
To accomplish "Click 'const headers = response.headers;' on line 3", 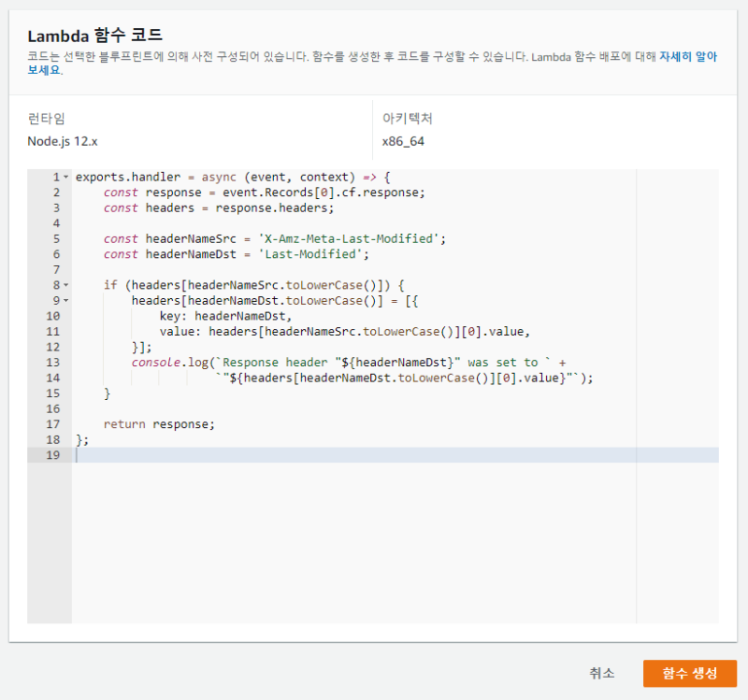I will pos(218,207).
